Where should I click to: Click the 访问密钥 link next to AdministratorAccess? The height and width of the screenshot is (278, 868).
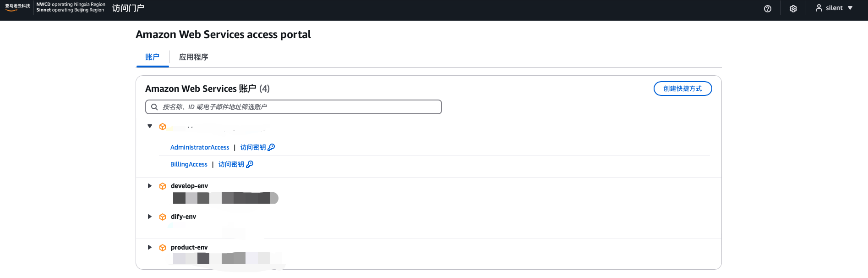click(x=253, y=147)
